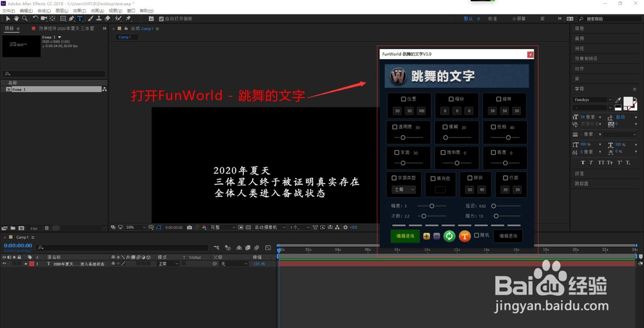Open the 50% magnification dropdown

pos(135,227)
